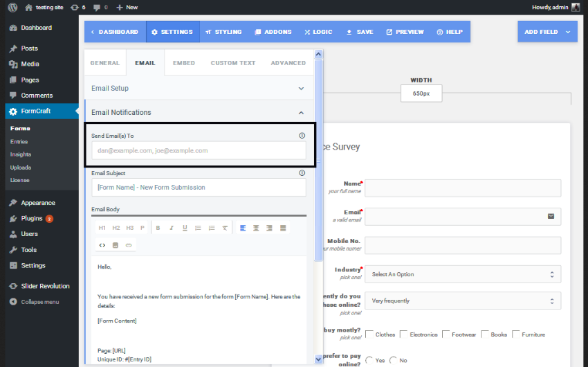Open the Industry Select An Option dropdown
588x367 pixels.
pos(463,274)
